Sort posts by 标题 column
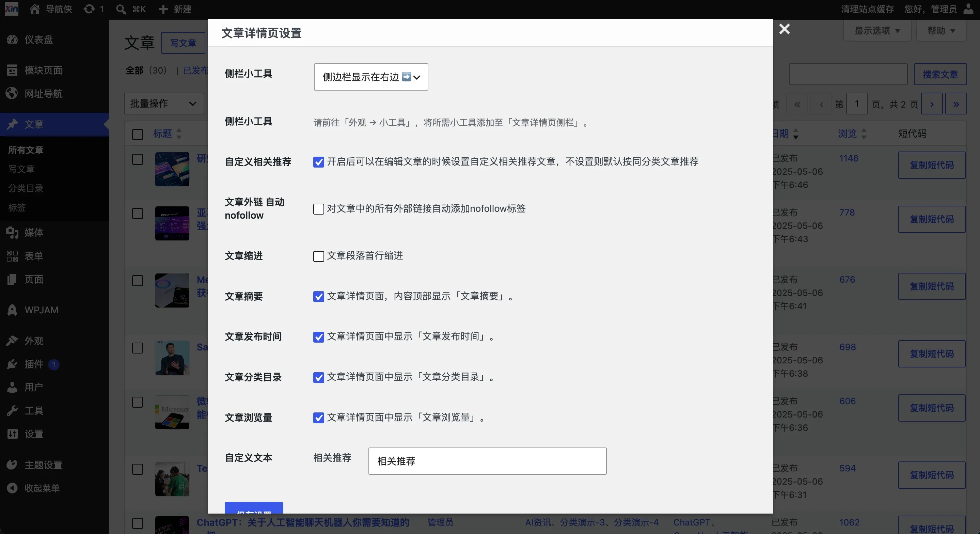 168,133
